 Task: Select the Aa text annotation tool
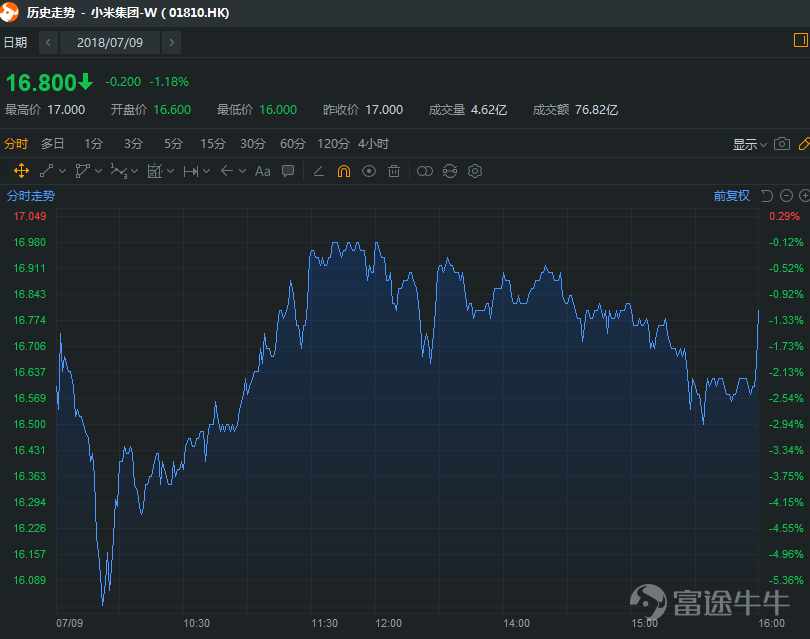pos(263,171)
